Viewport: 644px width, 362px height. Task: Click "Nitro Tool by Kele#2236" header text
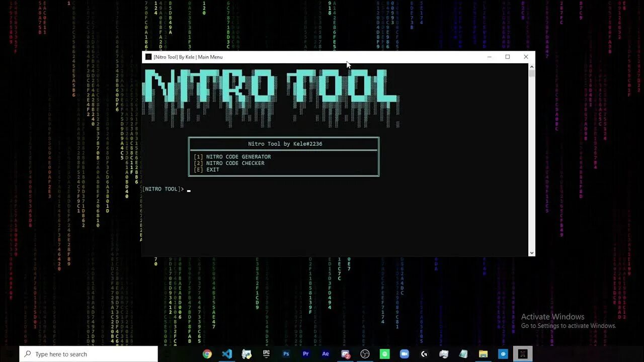click(x=285, y=144)
